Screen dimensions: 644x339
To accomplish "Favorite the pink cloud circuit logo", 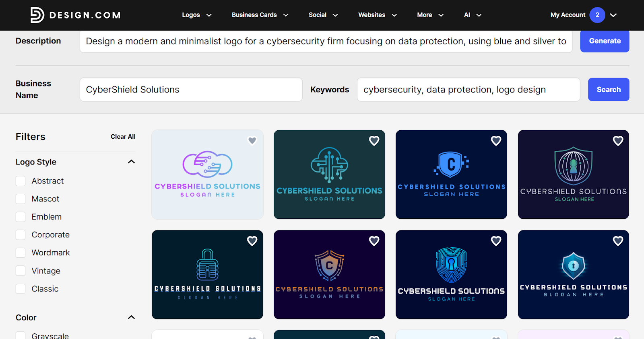I will click(x=252, y=141).
